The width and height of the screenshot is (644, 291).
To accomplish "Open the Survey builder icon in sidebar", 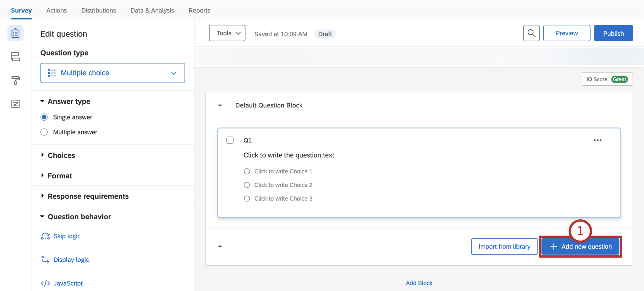I will click(16, 33).
